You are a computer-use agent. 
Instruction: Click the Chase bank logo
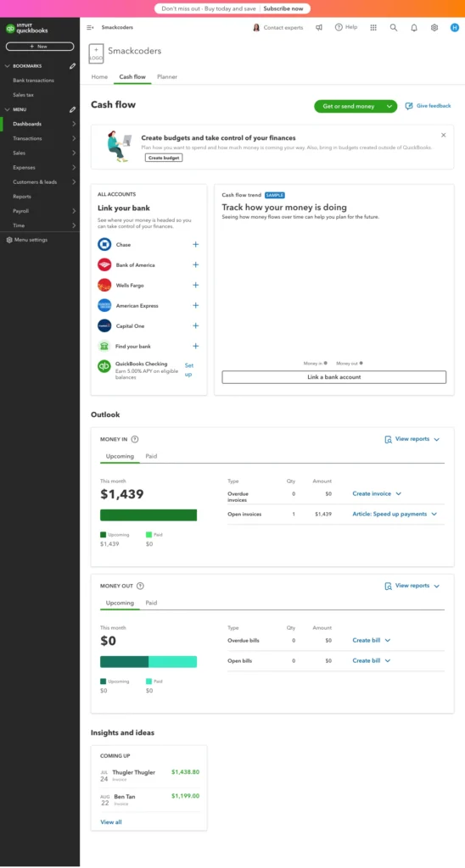coord(104,244)
